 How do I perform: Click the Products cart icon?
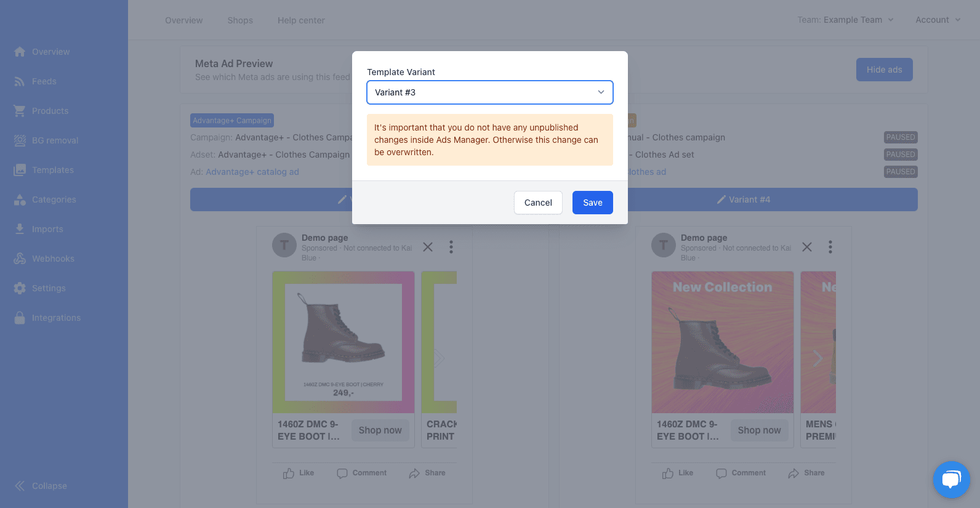[x=20, y=111]
